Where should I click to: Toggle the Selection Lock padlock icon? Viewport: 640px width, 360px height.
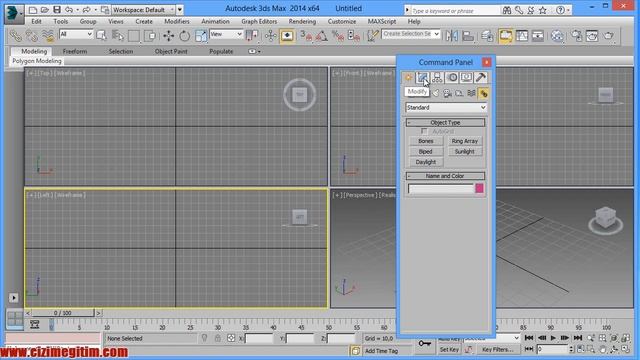218,338
